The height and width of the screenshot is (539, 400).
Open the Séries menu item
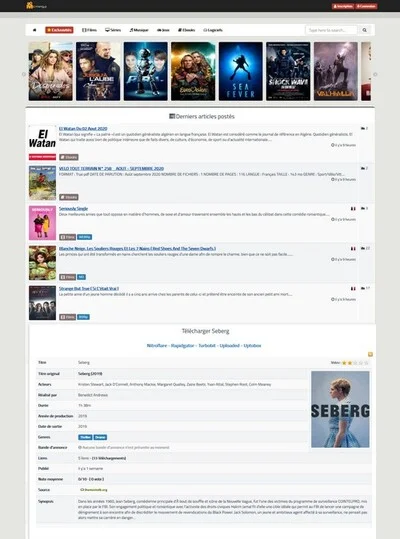click(x=113, y=30)
